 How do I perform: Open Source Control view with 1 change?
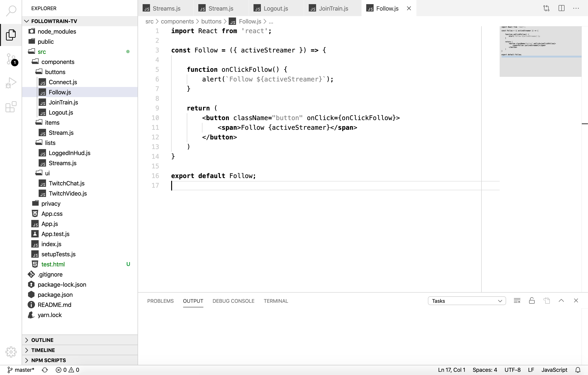pos(11,59)
